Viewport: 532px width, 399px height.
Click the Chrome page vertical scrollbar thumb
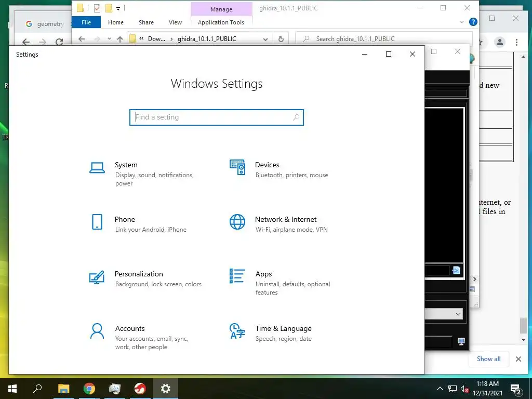coord(523,326)
